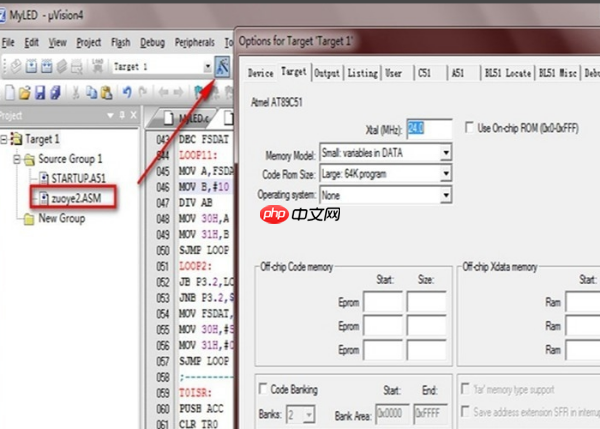The image size is (600, 429).
Task: Click the first Eprom Size field
Action: pyautogui.click(x=427, y=302)
